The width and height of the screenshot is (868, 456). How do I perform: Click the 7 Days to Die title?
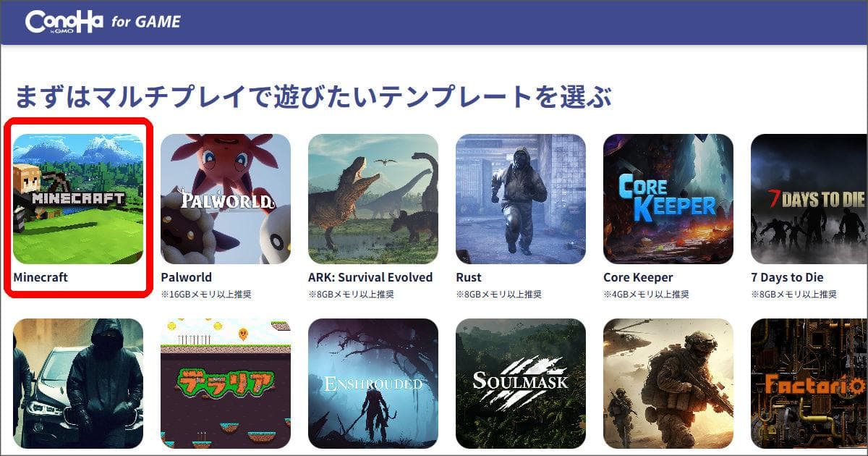pos(787,277)
